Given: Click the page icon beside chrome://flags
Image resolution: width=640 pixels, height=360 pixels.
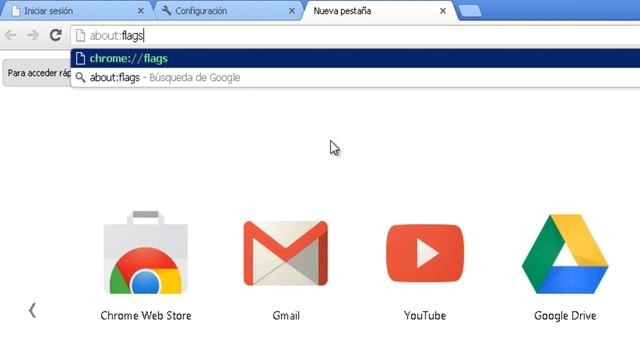Looking at the screenshot, I should [80, 58].
